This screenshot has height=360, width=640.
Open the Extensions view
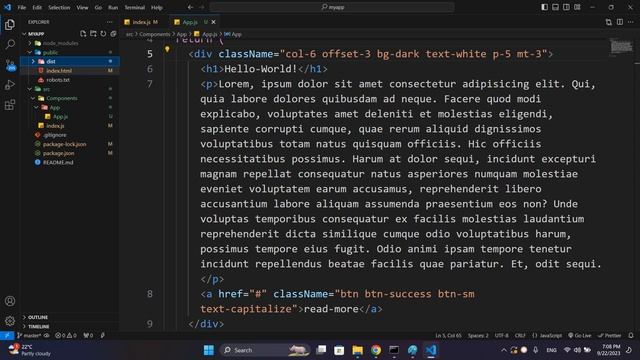coord(10,105)
